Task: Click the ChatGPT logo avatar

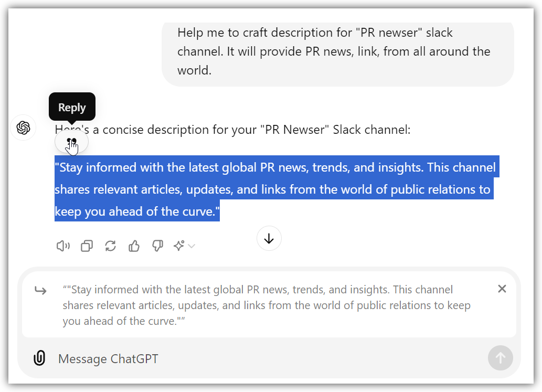Action: coord(24,128)
